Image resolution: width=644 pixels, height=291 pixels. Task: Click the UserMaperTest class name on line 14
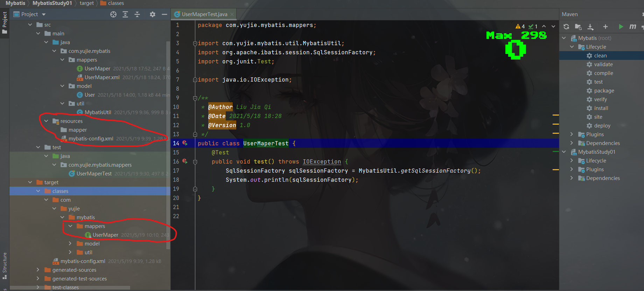[x=266, y=143]
